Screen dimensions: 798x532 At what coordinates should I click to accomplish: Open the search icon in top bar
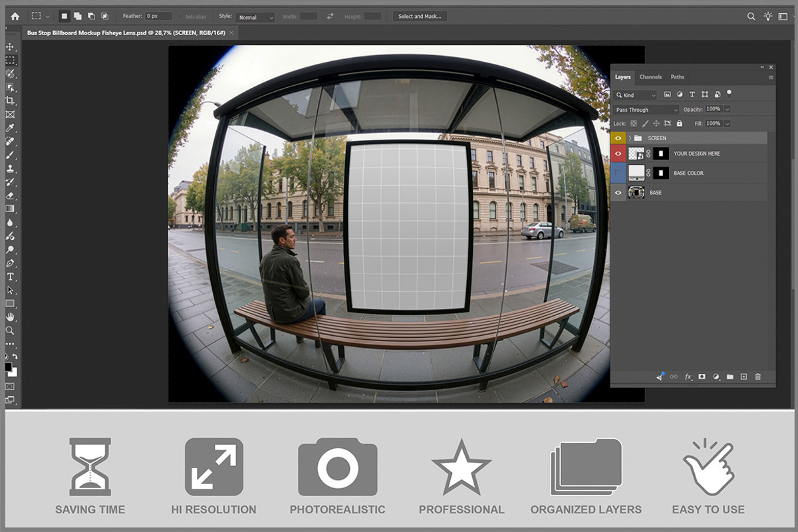751,16
